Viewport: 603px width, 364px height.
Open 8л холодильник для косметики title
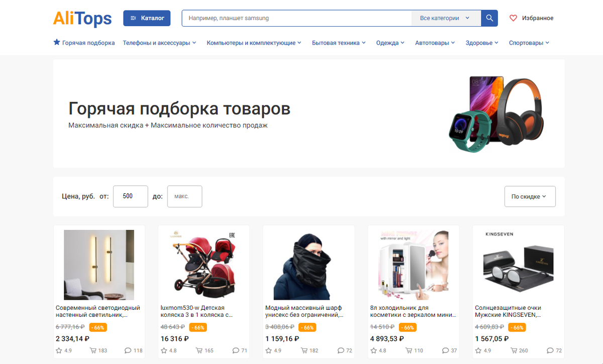pos(413,311)
